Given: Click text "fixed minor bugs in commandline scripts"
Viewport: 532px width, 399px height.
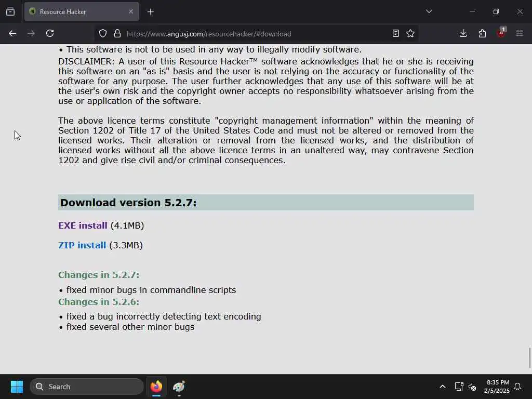Looking at the screenshot, I should click(151, 290).
